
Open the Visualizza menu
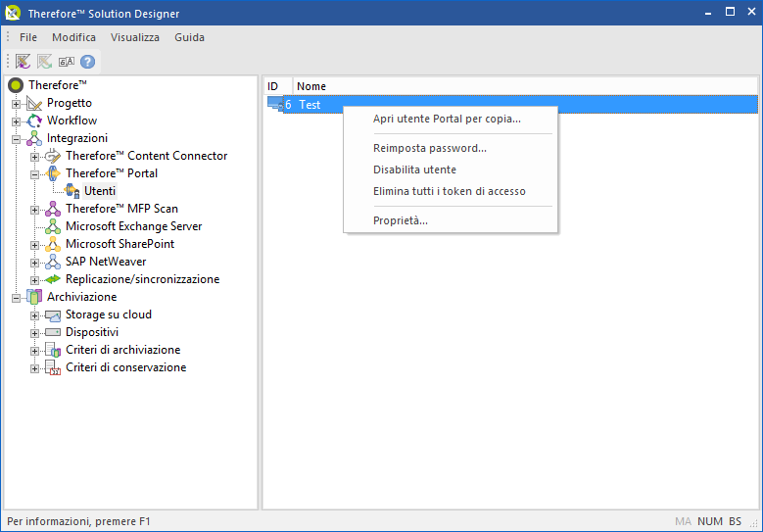pos(135,37)
